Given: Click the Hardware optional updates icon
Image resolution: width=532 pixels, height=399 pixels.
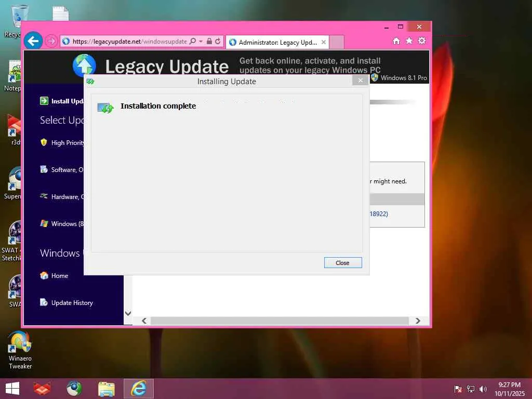Looking at the screenshot, I should [x=44, y=196].
